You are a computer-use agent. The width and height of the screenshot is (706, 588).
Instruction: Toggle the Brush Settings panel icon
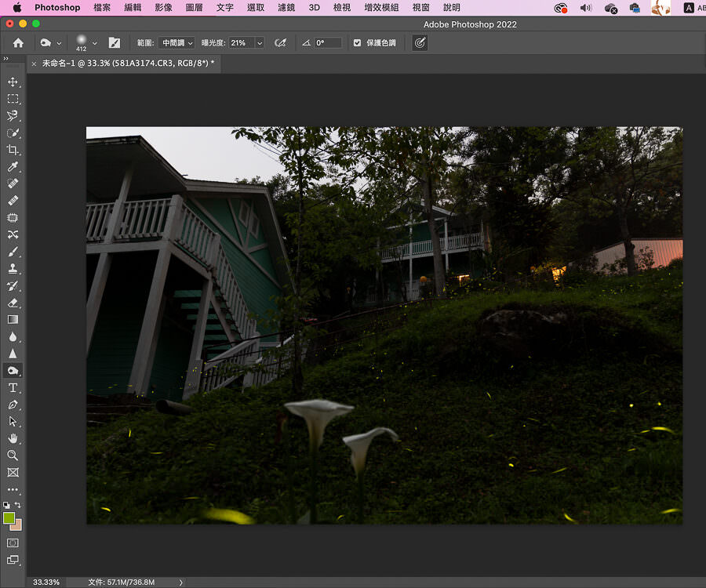pos(115,43)
